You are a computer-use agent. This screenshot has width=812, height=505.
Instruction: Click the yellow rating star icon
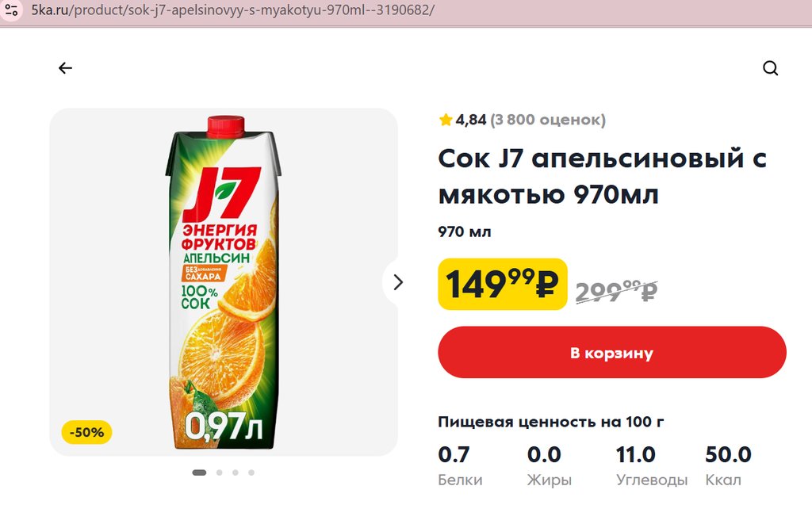pos(446,121)
